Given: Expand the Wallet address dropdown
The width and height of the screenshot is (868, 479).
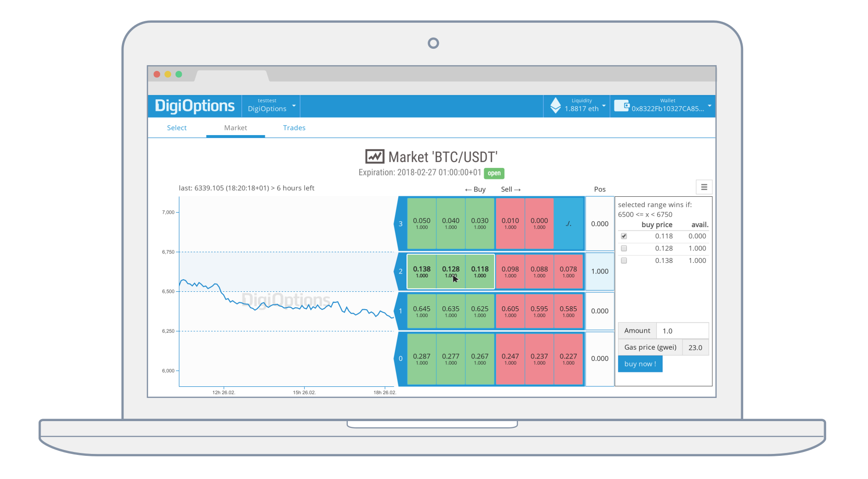Looking at the screenshot, I should point(663,106).
